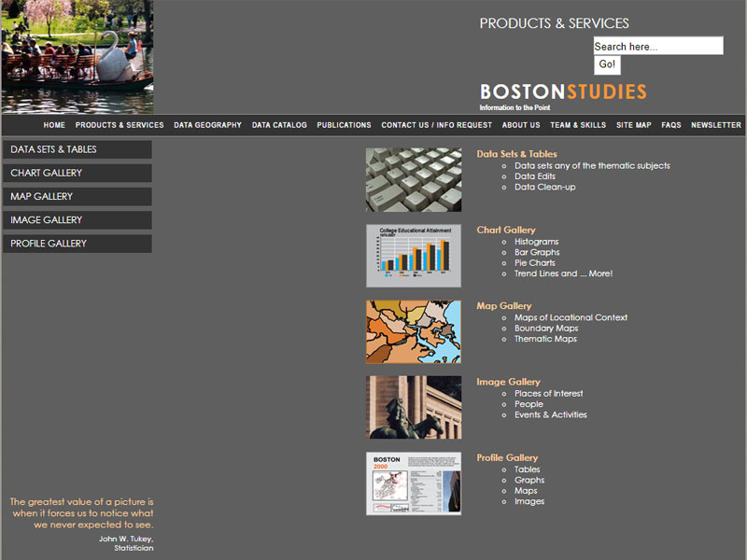
Task: Click the Profile Gallery heading link
Action: coord(507,457)
